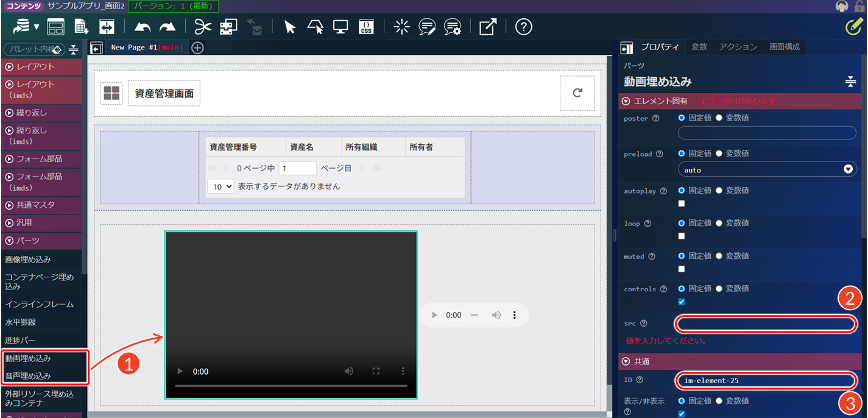Click the help question mark icon
Viewport: 868px width, 418px height.
pyautogui.click(x=524, y=27)
